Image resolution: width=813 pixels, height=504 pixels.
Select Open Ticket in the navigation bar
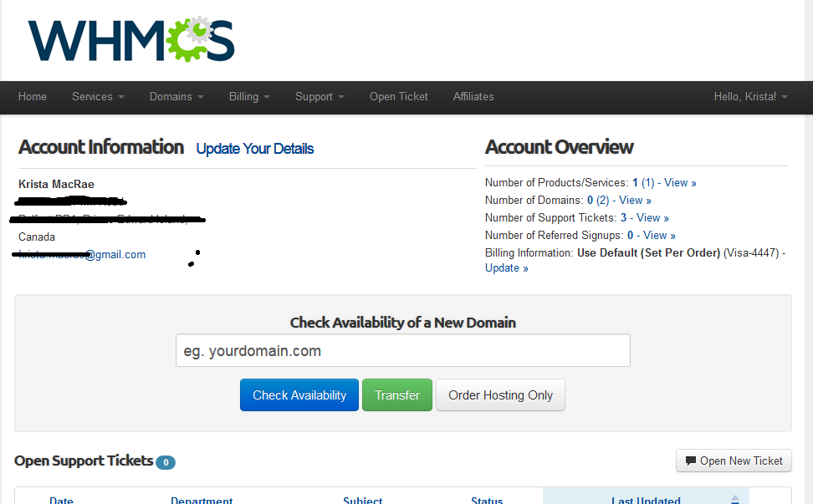[399, 97]
